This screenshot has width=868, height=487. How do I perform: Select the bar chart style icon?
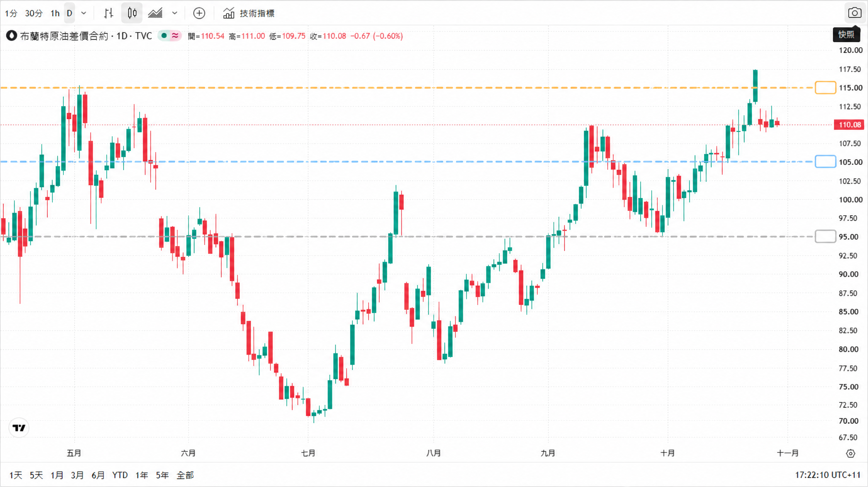click(109, 13)
